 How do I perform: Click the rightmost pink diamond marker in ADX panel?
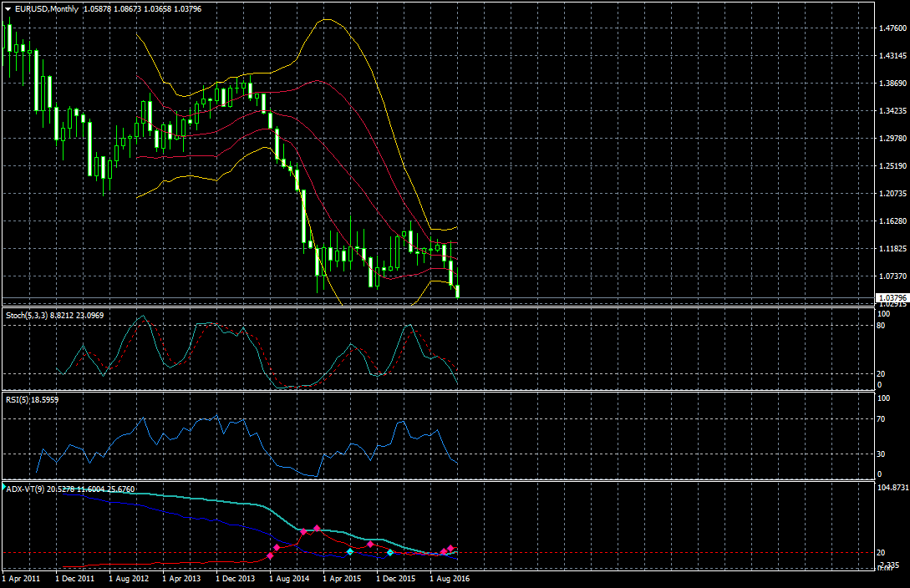pyautogui.click(x=450, y=549)
